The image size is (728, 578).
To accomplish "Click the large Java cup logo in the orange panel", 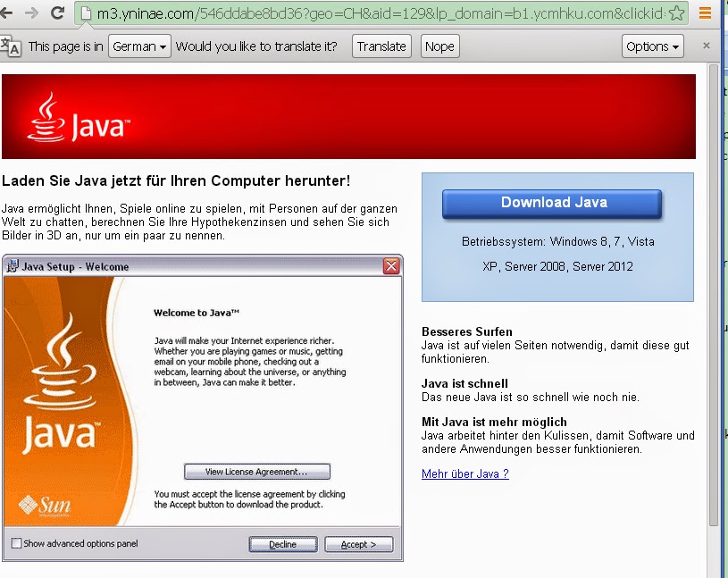I will pos(61,383).
